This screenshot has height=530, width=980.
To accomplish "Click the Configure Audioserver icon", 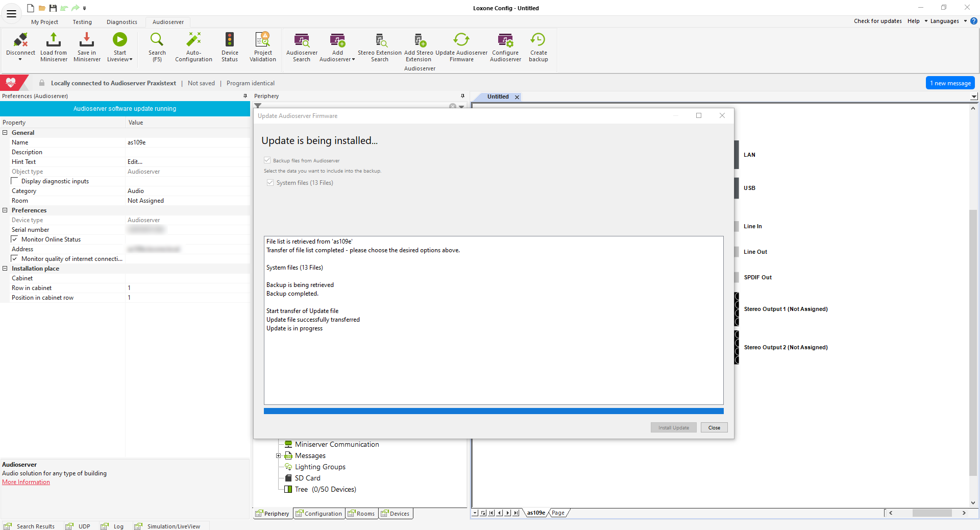I will click(x=505, y=40).
